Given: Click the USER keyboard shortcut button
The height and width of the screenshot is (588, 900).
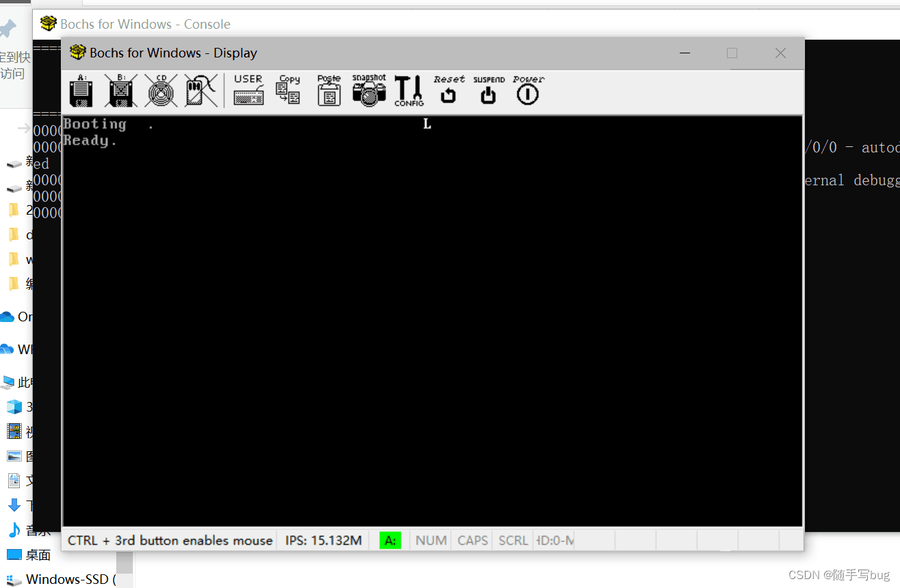Looking at the screenshot, I should (248, 90).
